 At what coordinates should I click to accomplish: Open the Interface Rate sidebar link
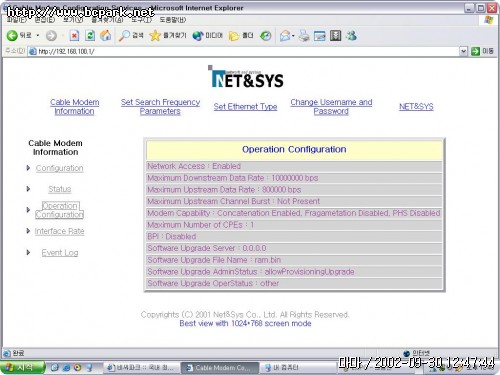(x=60, y=231)
